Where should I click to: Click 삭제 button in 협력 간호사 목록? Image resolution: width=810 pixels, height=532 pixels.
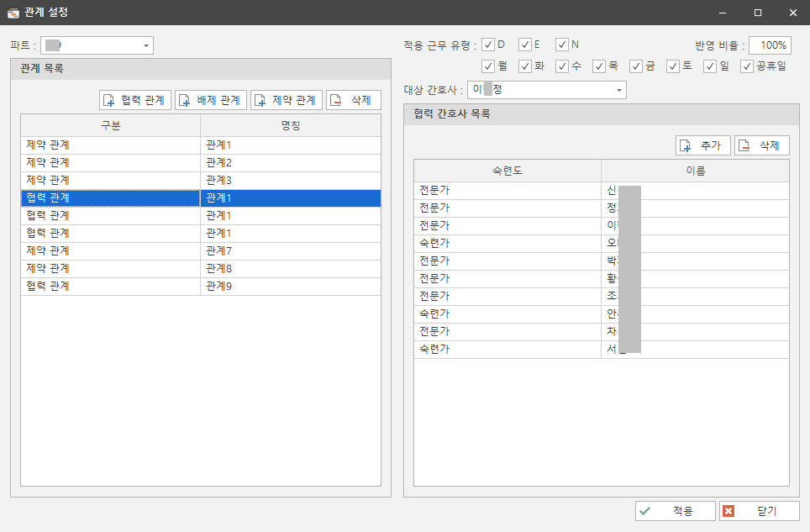coord(762,145)
